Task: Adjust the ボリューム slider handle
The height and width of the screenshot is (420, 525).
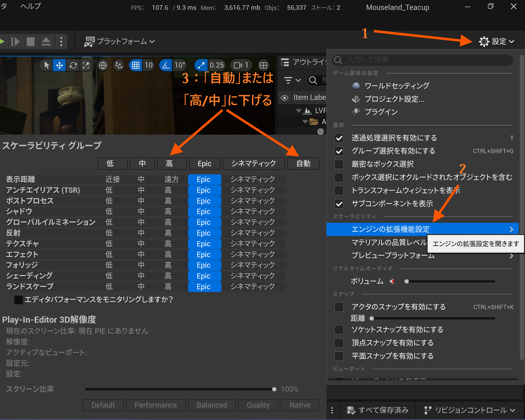Action: (x=406, y=282)
